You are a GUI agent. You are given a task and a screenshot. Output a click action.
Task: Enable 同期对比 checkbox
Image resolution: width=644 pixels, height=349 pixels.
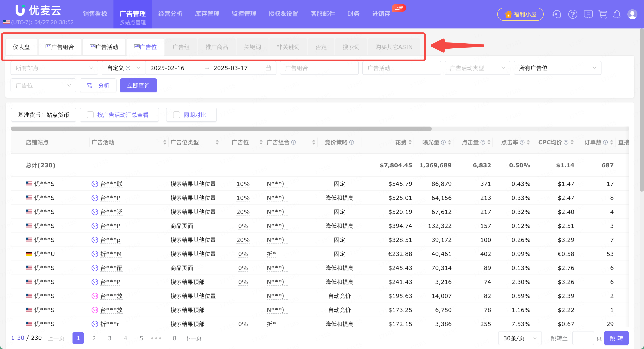tap(177, 115)
